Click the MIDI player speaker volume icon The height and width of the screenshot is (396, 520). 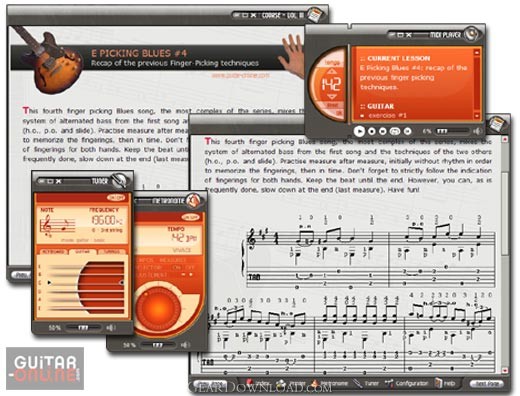477,131
